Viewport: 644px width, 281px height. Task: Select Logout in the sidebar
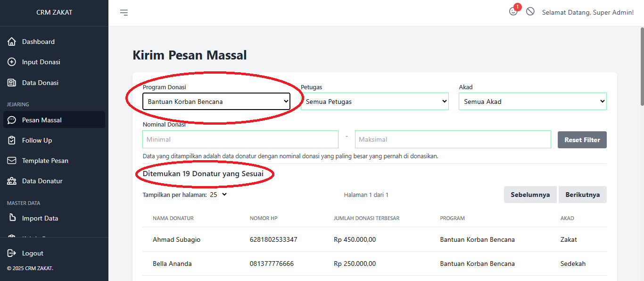click(33, 253)
